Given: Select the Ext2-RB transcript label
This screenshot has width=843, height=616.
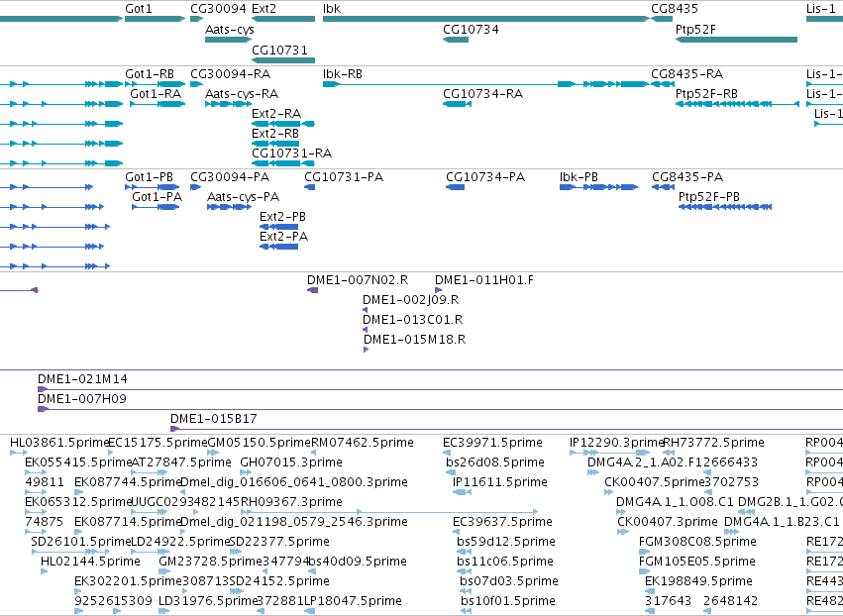Looking at the screenshot, I should [x=275, y=134].
